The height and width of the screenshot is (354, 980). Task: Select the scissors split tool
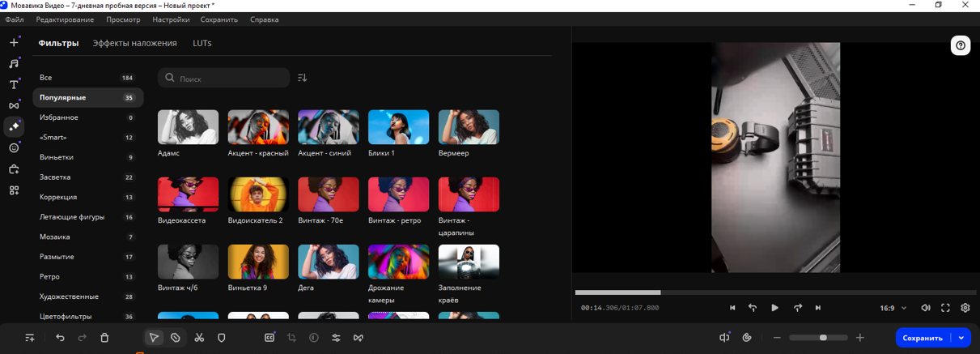coord(199,338)
